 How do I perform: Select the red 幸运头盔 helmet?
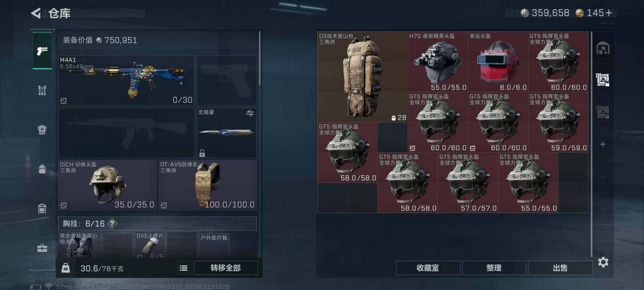coord(498,61)
